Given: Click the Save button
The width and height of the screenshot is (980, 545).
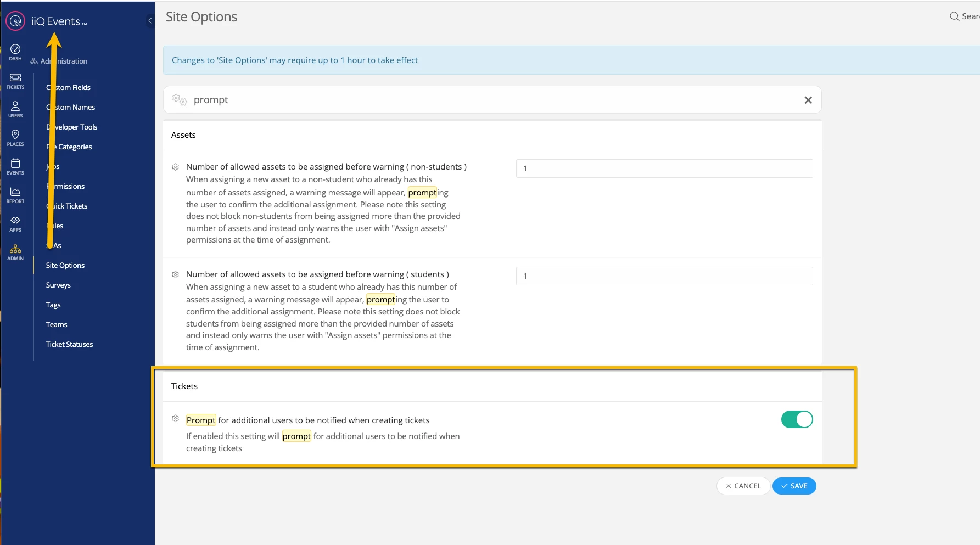Looking at the screenshot, I should point(794,486).
